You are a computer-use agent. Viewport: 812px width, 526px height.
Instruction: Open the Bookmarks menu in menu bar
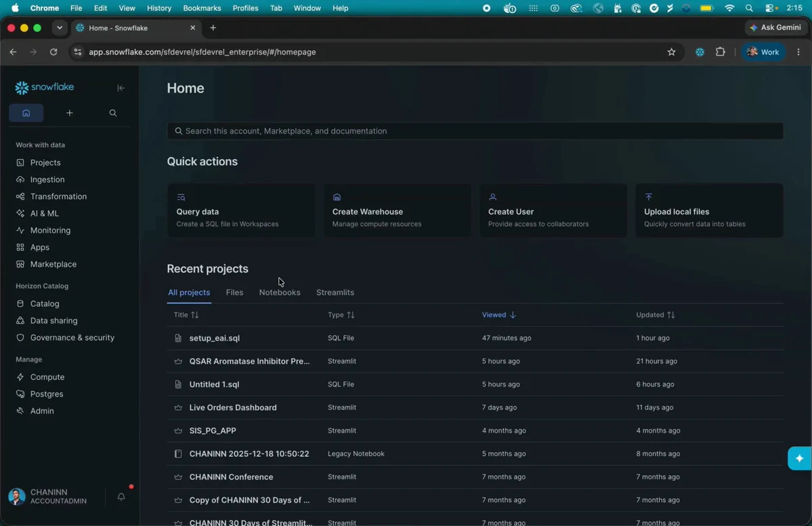[x=202, y=8]
